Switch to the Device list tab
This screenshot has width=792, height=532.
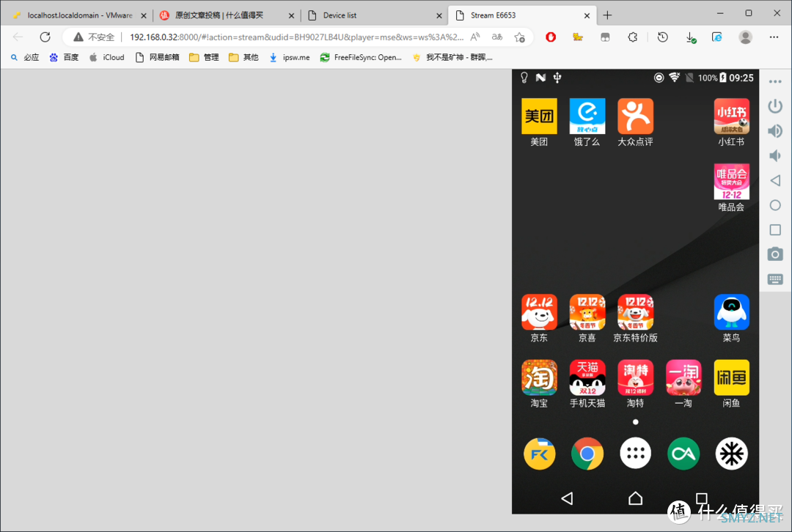(374, 15)
